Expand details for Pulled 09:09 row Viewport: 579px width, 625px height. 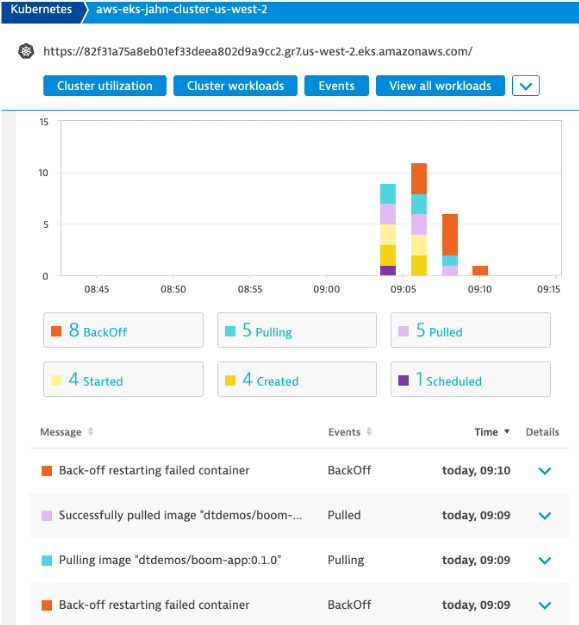click(x=545, y=515)
